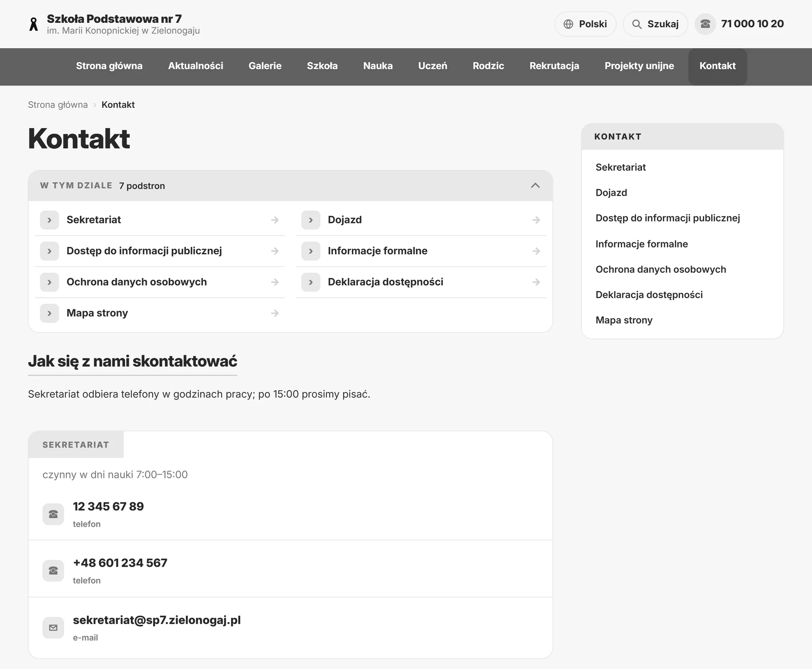The height and width of the screenshot is (669, 812).
Task: Select Projekty unijne in the navigation
Action: [x=639, y=66]
